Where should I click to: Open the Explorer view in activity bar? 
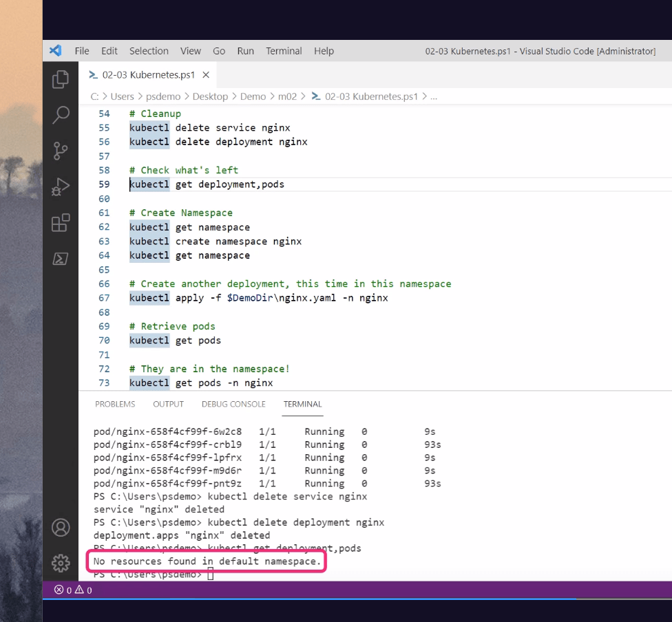coord(61,79)
